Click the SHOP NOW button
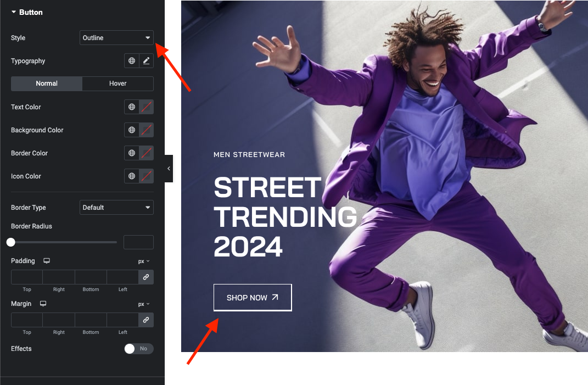This screenshot has height=385, width=588. 253,298
